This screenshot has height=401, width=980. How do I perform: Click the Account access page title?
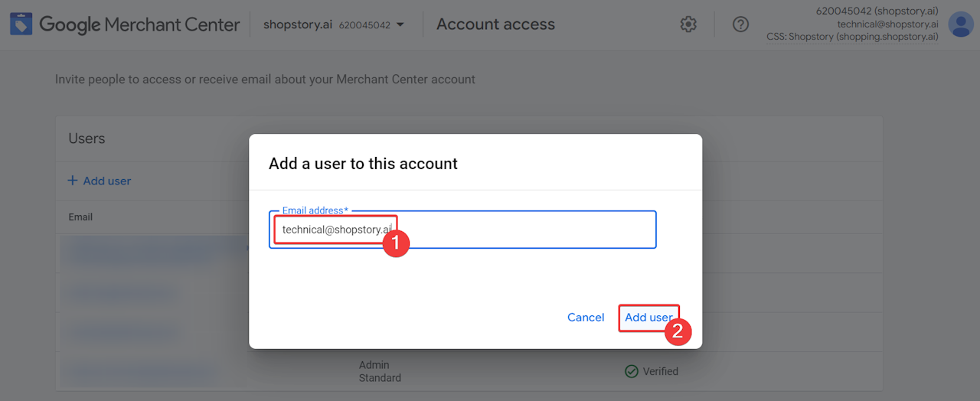tap(495, 24)
